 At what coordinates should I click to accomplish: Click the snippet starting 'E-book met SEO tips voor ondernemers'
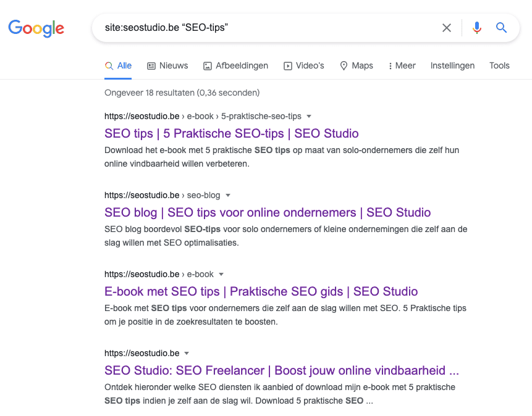(285, 315)
